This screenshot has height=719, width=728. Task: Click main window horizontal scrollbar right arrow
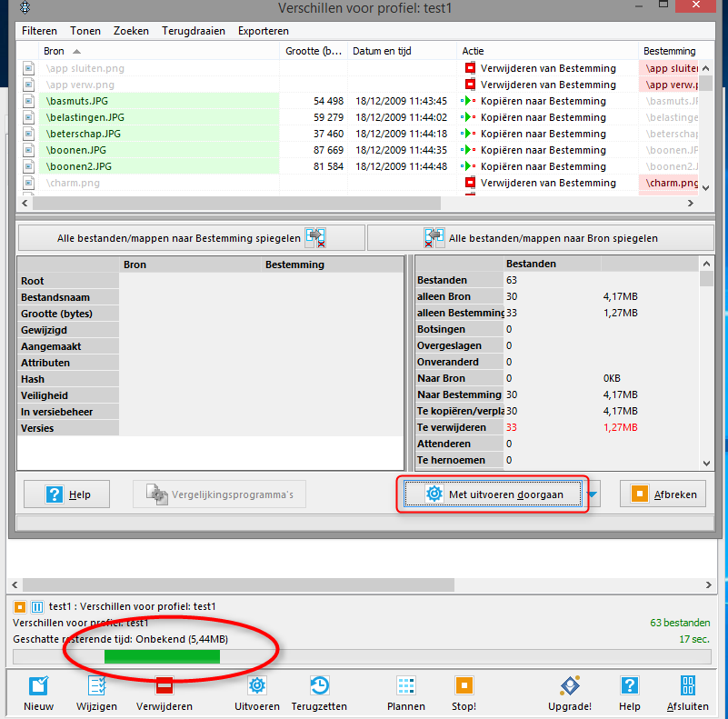click(x=709, y=584)
